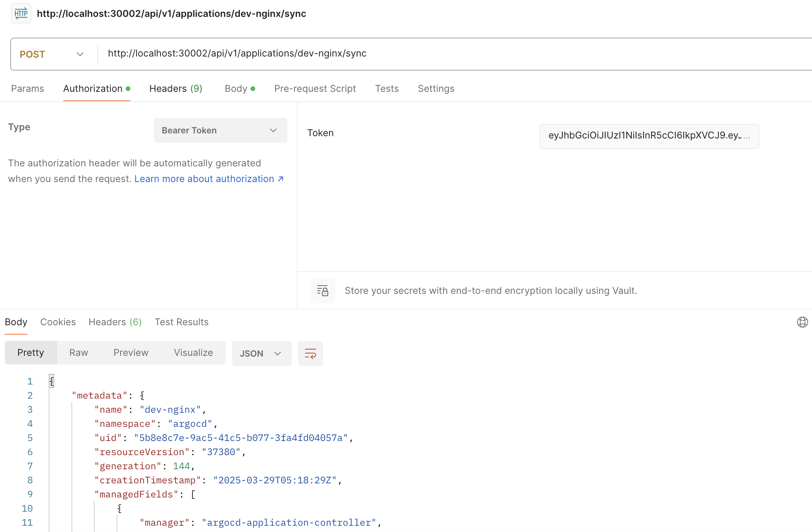Go to the Tests tab
Image resolution: width=812 pixels, height=532 pixels.
coord(387,89)
